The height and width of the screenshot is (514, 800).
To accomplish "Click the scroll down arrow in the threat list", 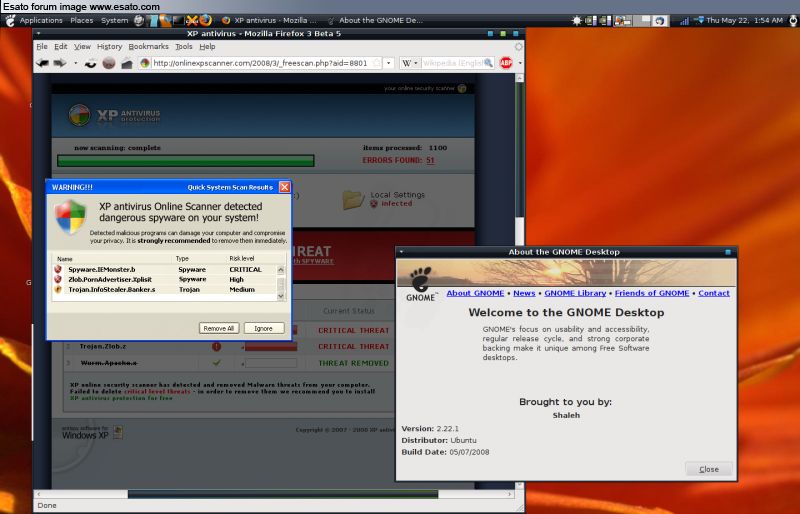I will point(281,297).
